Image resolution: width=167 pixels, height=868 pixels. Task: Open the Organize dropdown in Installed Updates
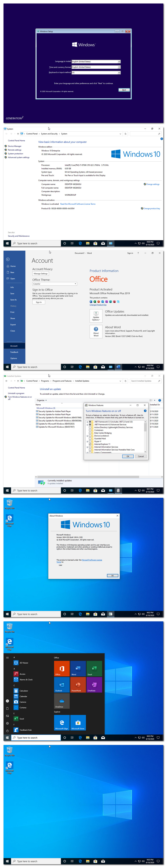42,400
